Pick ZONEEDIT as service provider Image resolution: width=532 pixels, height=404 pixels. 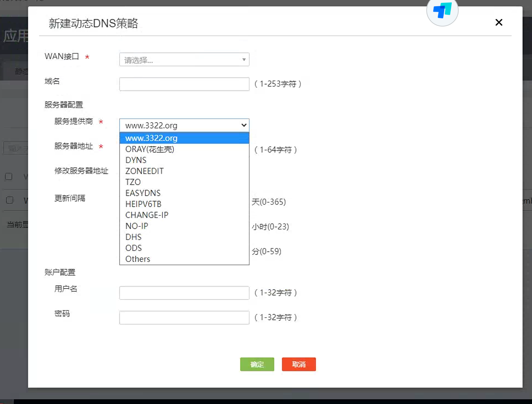pyautogui.click(x=184, y=171)
